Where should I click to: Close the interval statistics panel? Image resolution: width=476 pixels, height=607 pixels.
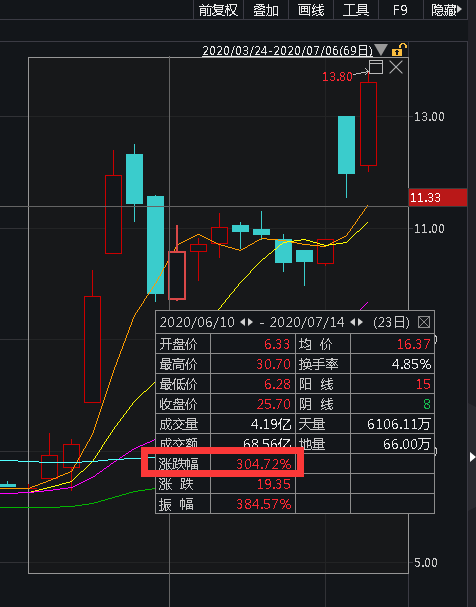click(424, 322)
